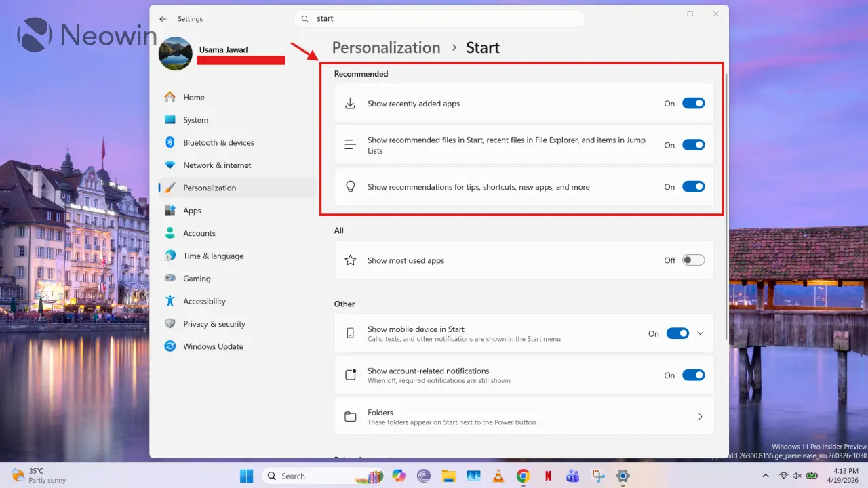Click the back arrow in Settings

pos(163,19)
